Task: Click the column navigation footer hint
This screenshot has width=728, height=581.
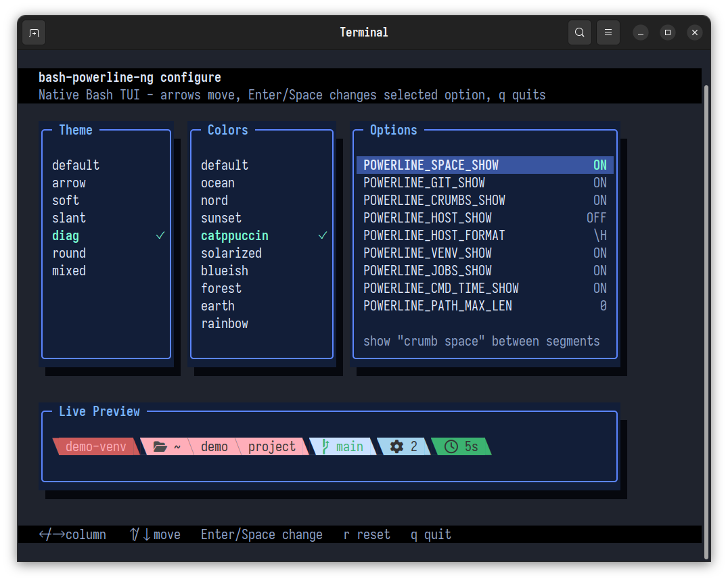Action: point(72,534)
